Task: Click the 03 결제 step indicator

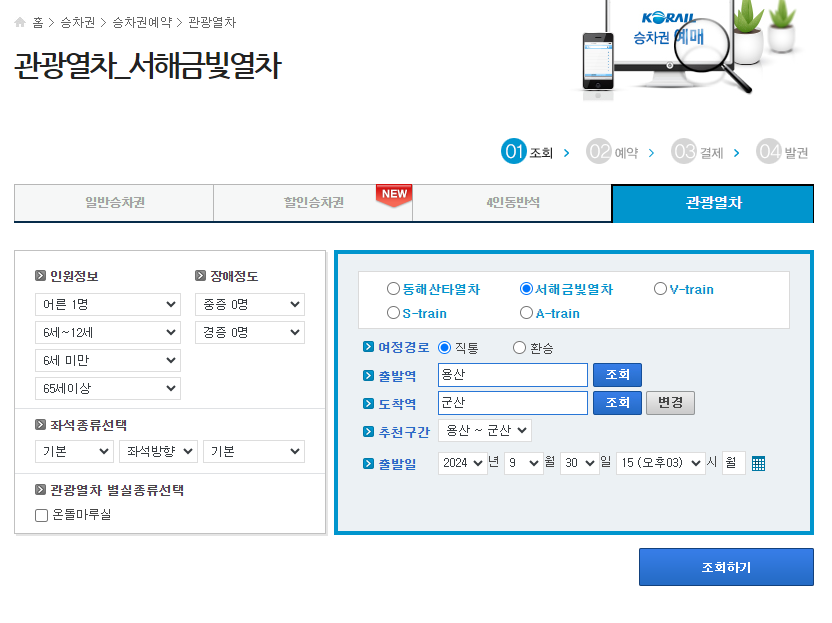Action: pos(697,152)
